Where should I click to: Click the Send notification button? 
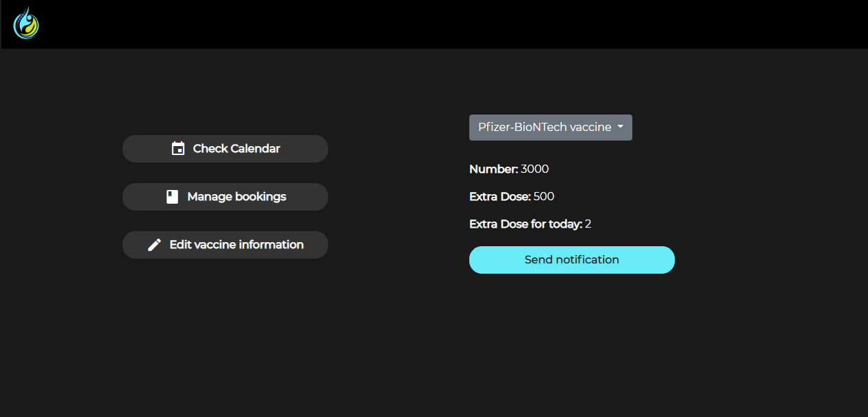[x=572, y=260]
